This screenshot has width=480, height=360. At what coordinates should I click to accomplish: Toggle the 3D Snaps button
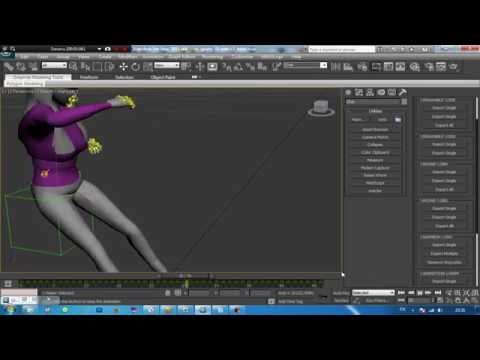click(x=226, y=67)
